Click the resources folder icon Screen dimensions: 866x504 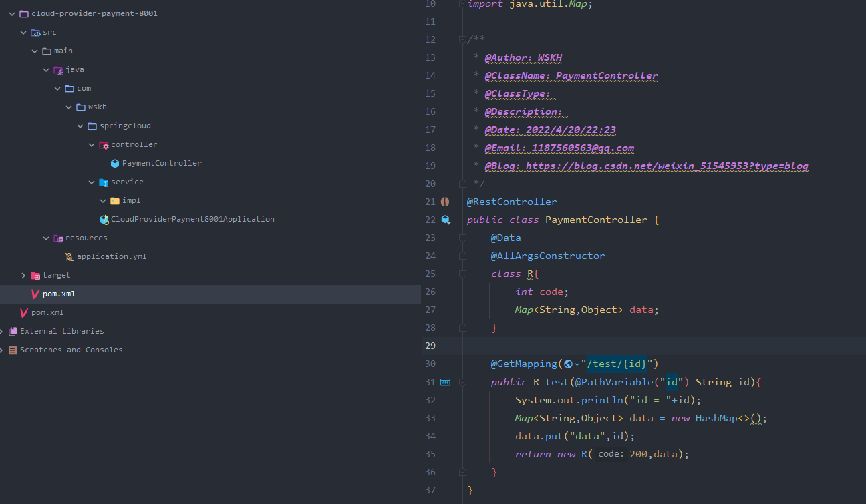(x=58, y=238)
